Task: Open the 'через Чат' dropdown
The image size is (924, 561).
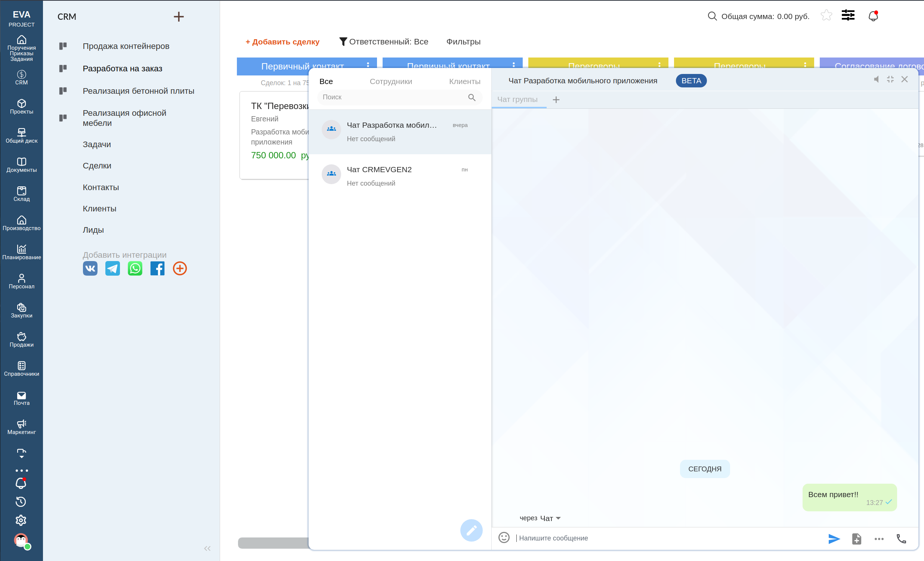Action: [x=540, y=518]
